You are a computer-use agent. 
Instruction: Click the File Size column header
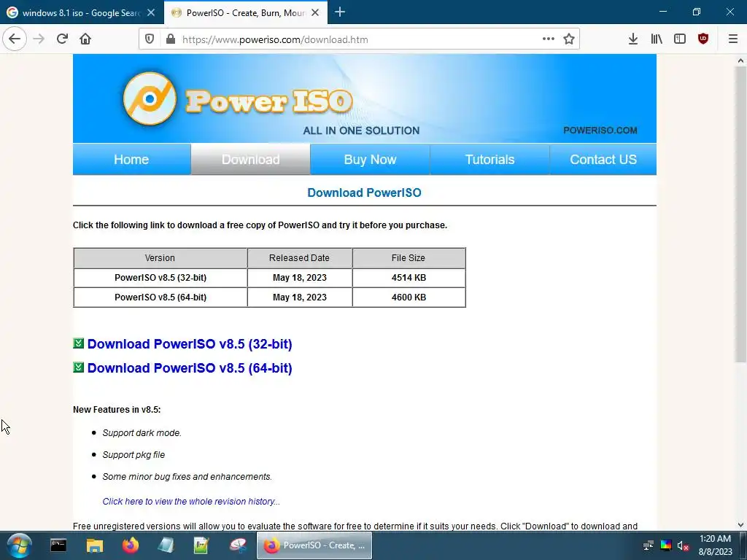pyautogui.click(x=409, y=258)
